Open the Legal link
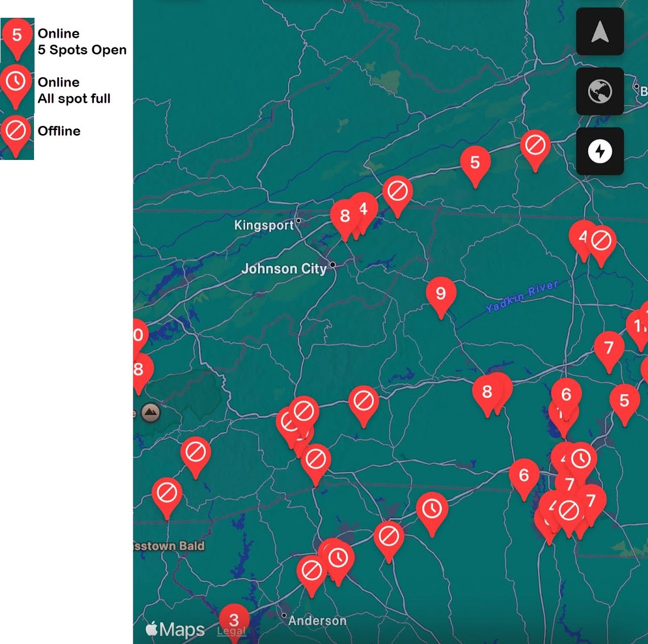This screenshot has height=644, width=648. (x=231, y=630)
